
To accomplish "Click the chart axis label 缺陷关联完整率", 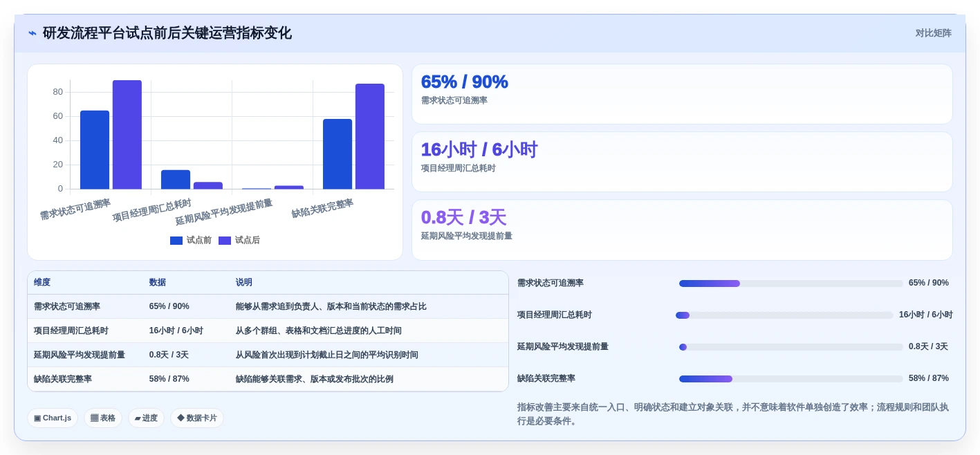I will [322, 208].
